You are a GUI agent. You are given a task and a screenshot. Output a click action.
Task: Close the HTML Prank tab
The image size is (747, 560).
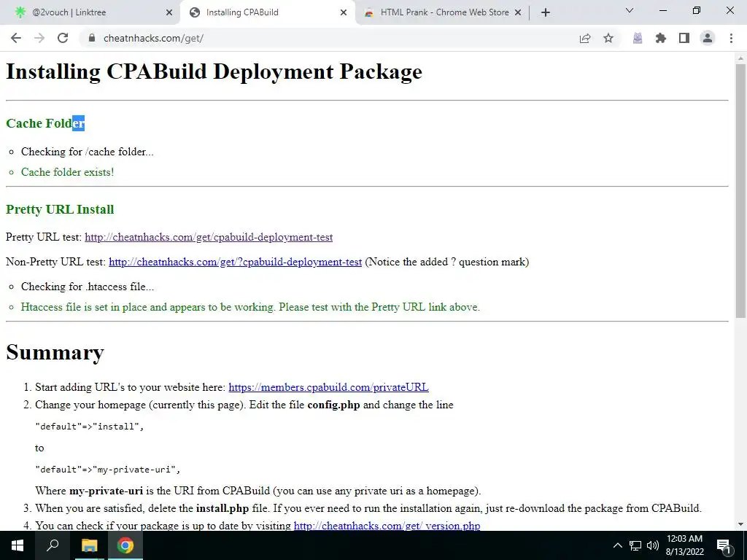(518, 12)
